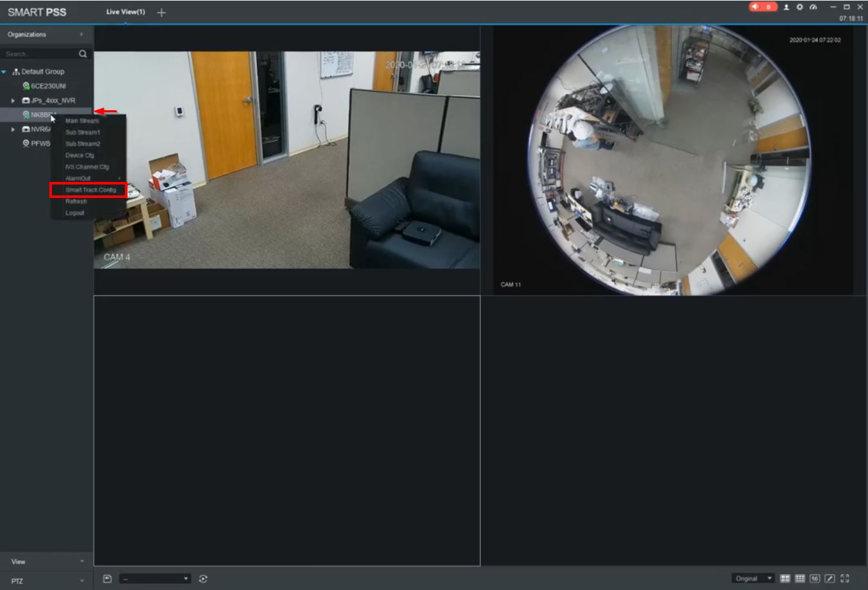Click the save view icon
This screenshot has width=868, height=590.
108,578
